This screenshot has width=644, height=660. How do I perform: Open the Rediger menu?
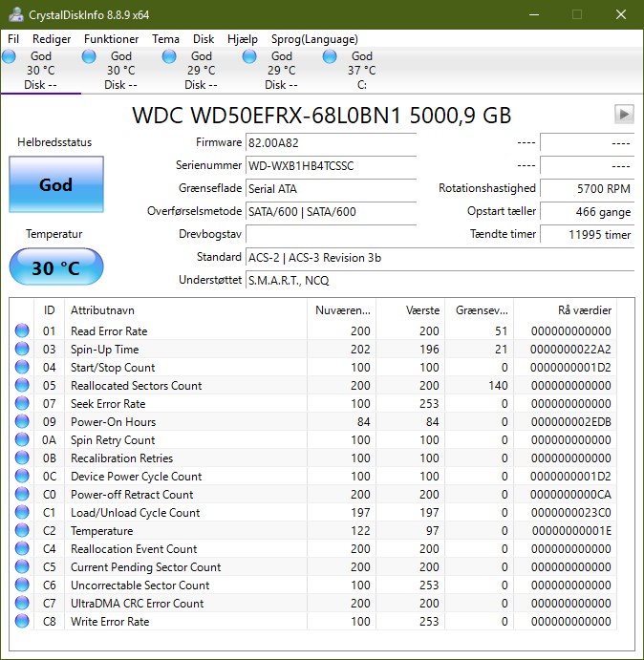52,39
